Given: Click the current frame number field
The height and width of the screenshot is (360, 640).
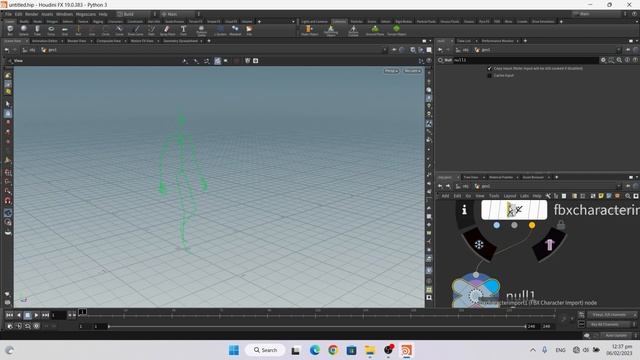Looking at the screenshot, I should [58, 315].
